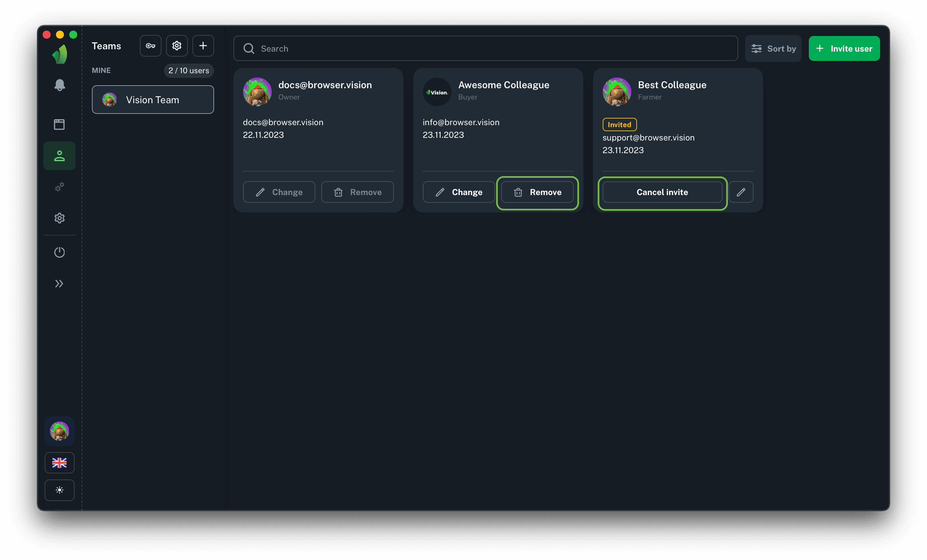This screenshot has height=560, width=927.
Task: Click the power logout icon
Action: tap(60, 252)
